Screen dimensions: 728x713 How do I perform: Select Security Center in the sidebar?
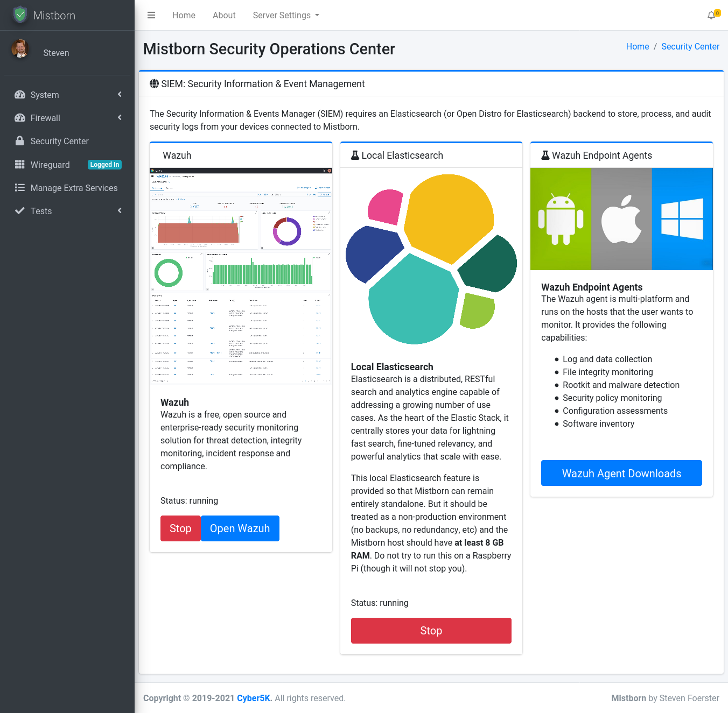pyautogui.click(x=67, y=141)
